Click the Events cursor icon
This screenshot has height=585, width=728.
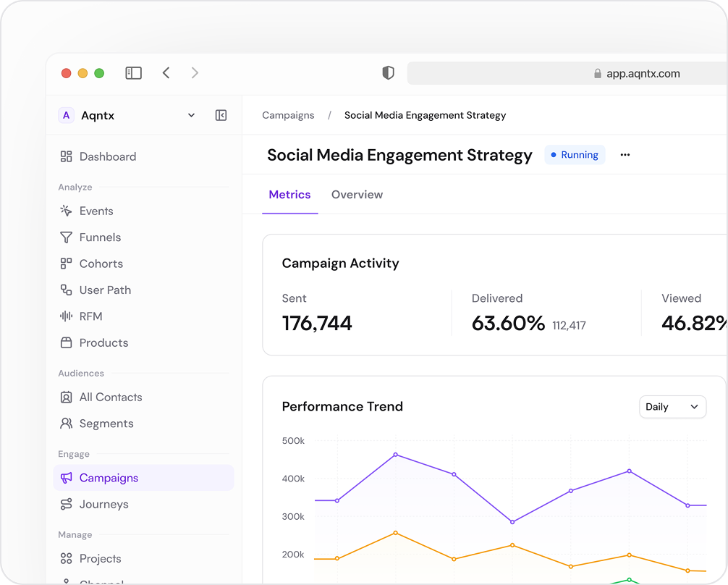point(66,211)
